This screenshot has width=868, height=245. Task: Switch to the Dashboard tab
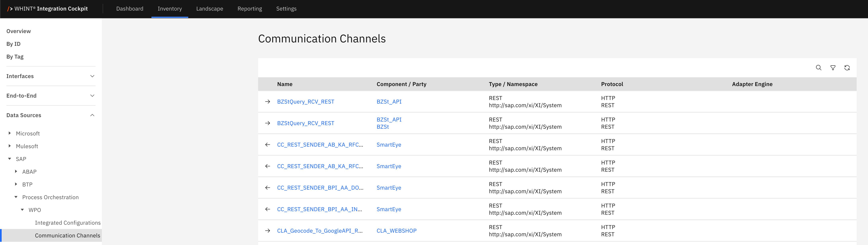(x=130, y=9)
